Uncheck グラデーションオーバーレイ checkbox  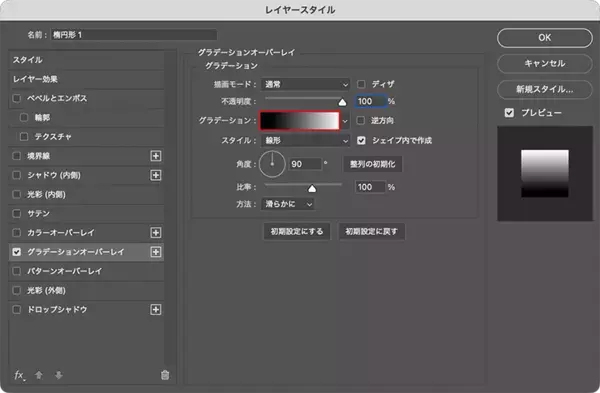pos(16,252)
